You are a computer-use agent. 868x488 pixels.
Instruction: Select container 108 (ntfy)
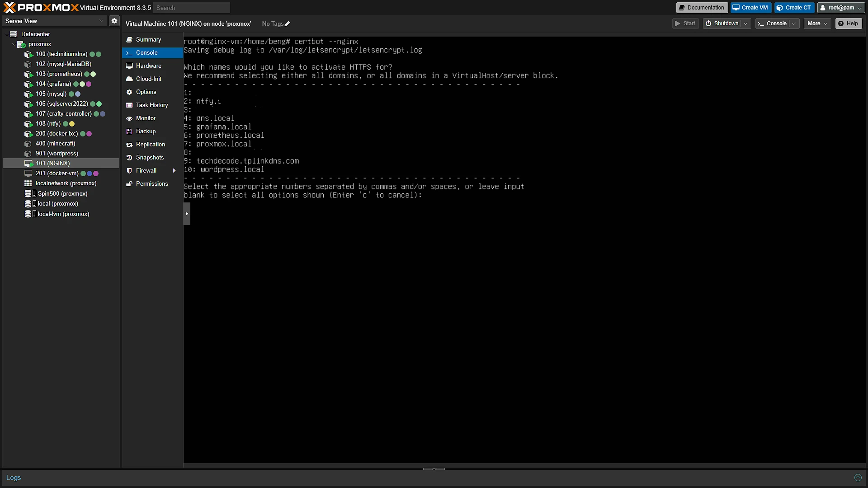tap(48, 124)
